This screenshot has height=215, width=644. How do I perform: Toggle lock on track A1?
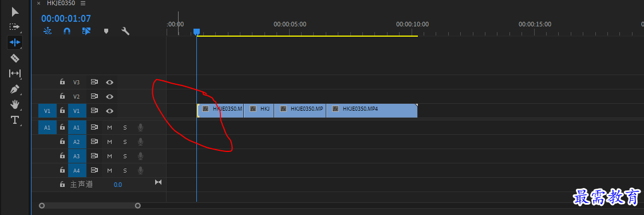click(x=62, y=127)
